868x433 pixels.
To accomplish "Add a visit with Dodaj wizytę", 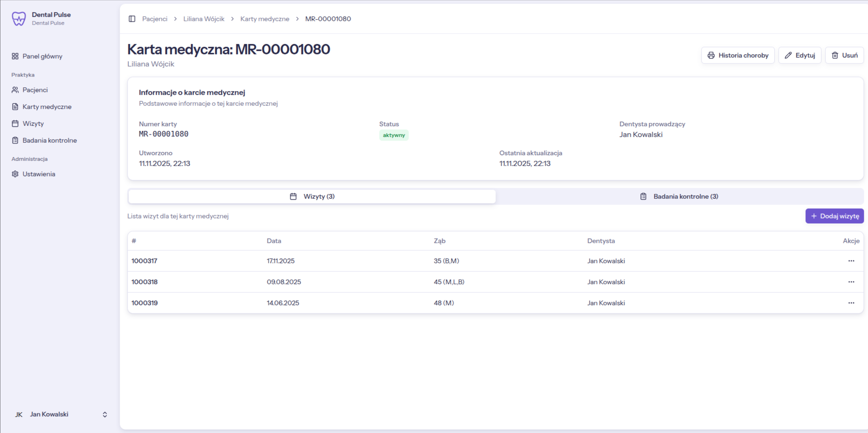I will [834, 216].
